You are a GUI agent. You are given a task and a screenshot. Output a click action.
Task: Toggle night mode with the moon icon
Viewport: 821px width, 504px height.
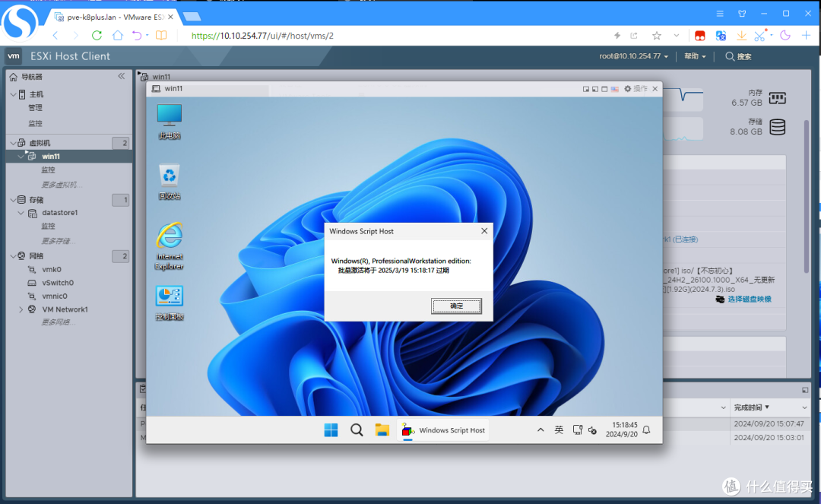[785, 36]
